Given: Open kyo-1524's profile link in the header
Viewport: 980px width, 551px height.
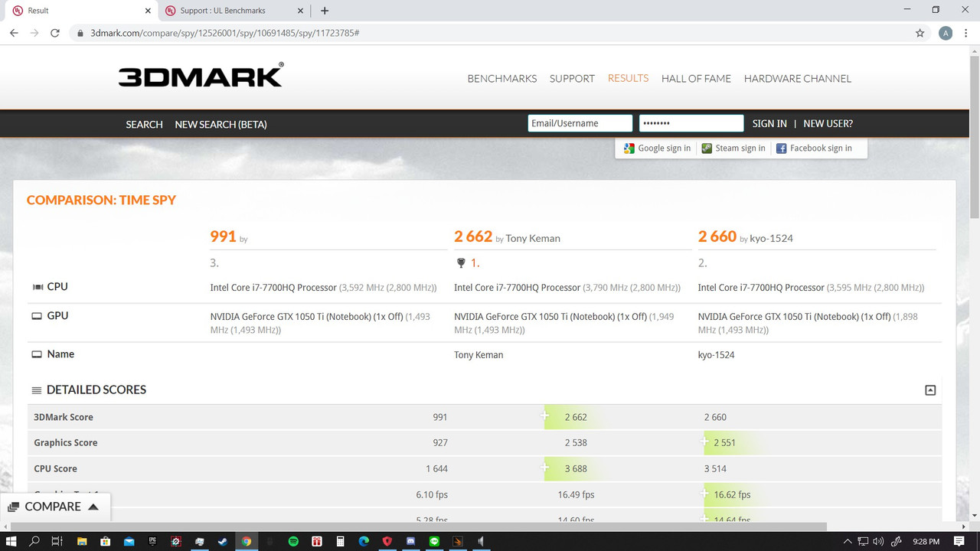Looking at the screenshot, I should [x=771, y=239].
